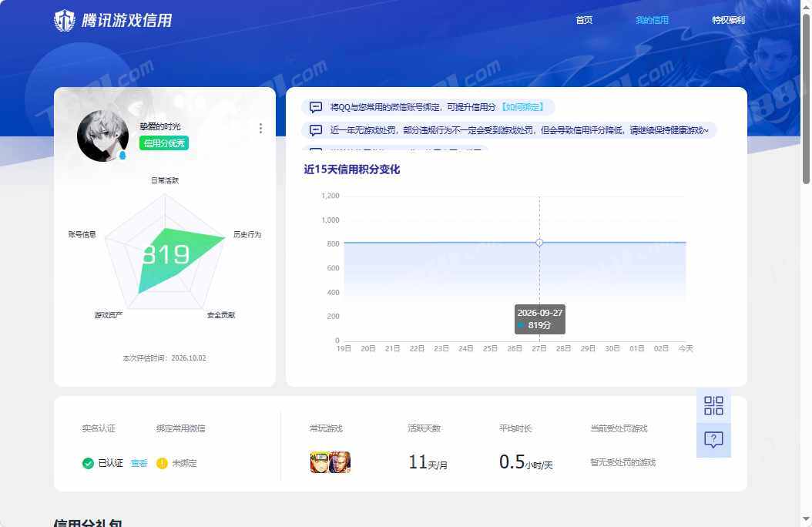Open the 首页 navigation tab
812x527 pixels.
pos(584,20)
